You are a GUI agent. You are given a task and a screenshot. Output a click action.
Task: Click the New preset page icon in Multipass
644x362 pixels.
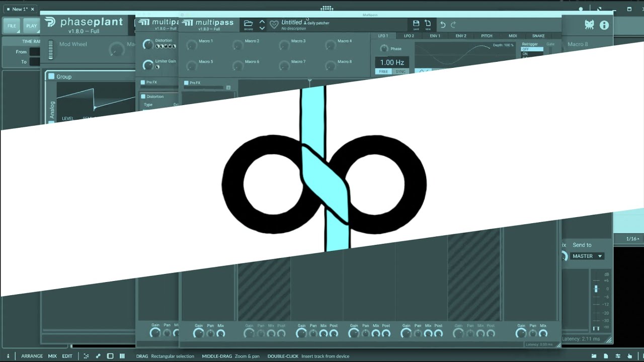(x=428, y=23)
